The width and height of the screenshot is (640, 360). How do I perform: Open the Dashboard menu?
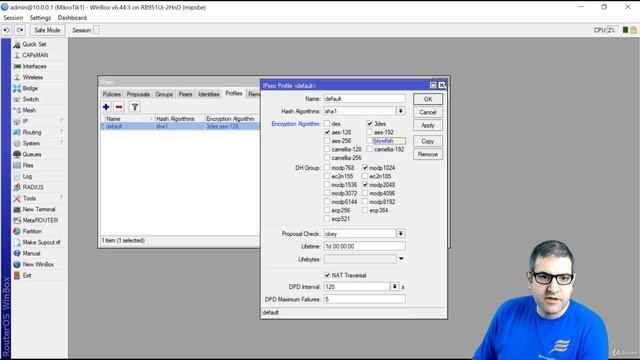pos(72,18)
